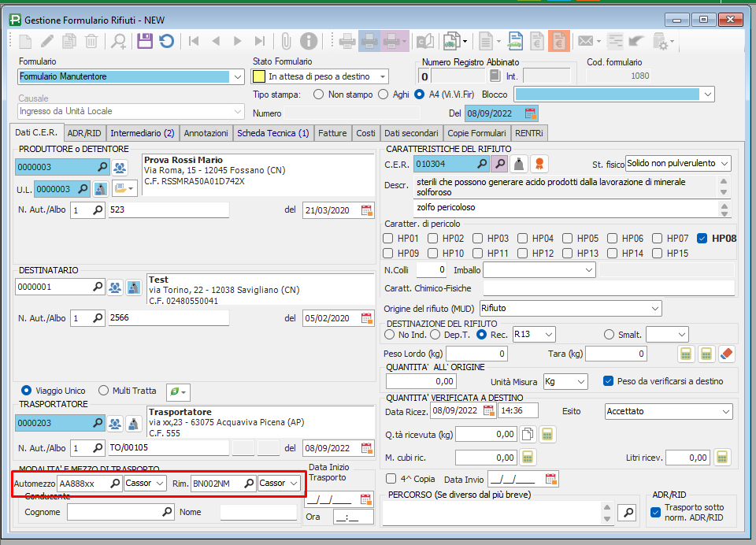Switch to the Scheda Tecnica (1) tab
This screenshot has width=756, height=545.
(x=272, y=133)
